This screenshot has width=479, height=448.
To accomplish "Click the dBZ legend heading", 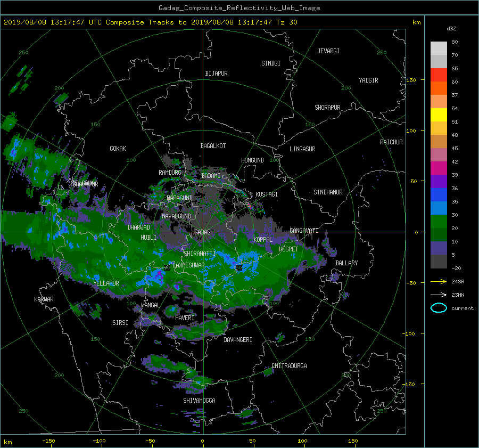I will coord(451,29).
